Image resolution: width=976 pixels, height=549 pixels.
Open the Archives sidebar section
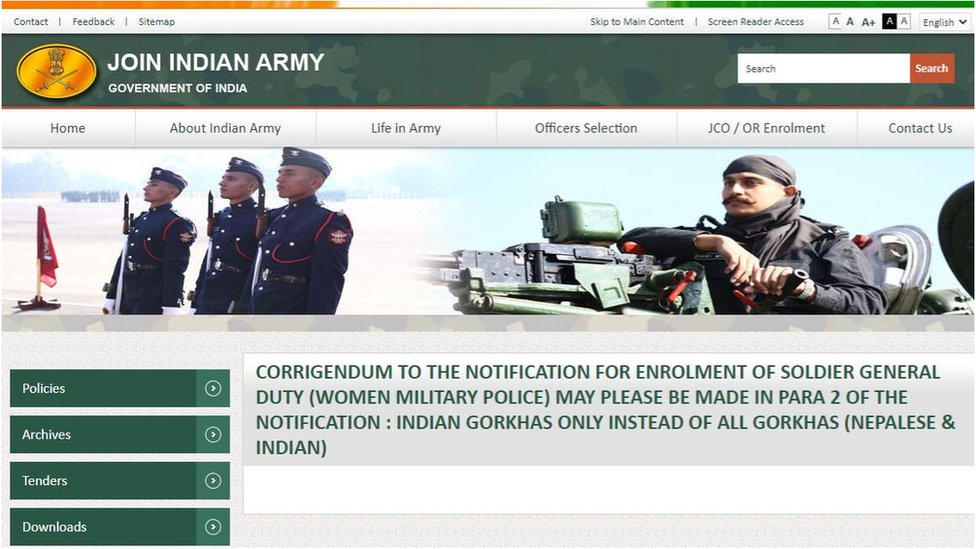120,434
